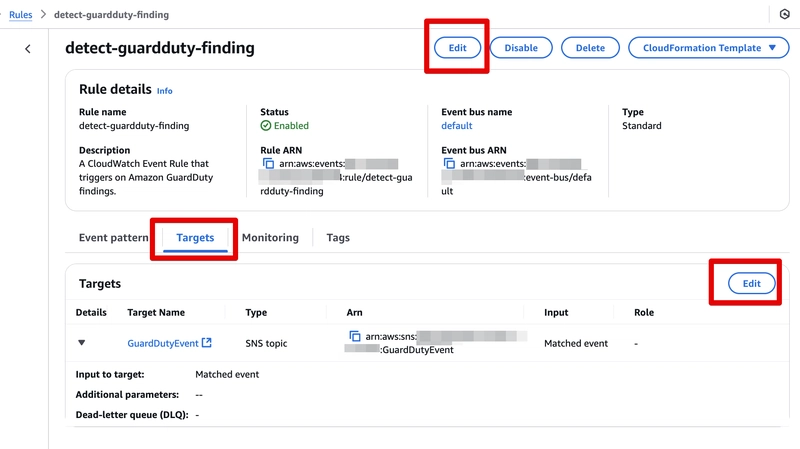Collapse GuardDutyEvent target details row

(x=82, y=343)
